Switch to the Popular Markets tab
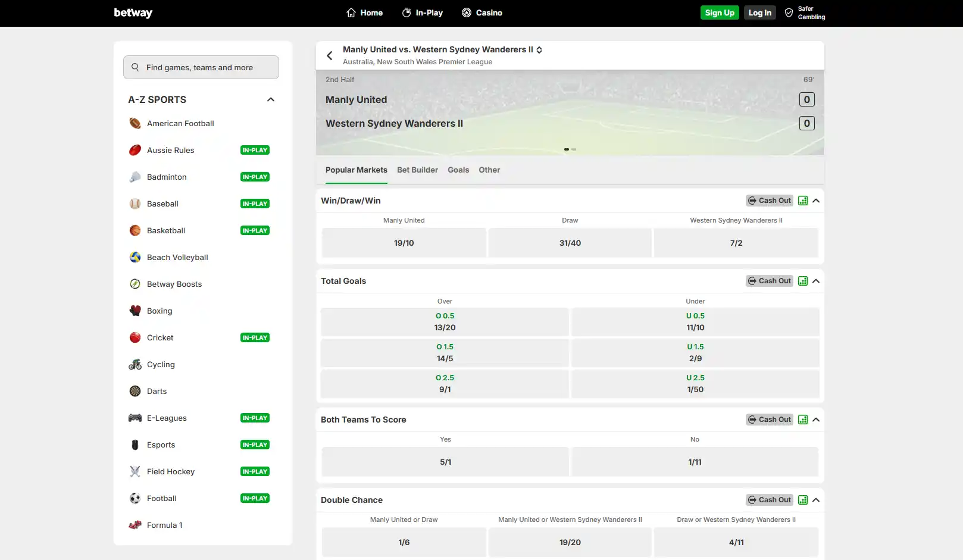 (357, 170)
